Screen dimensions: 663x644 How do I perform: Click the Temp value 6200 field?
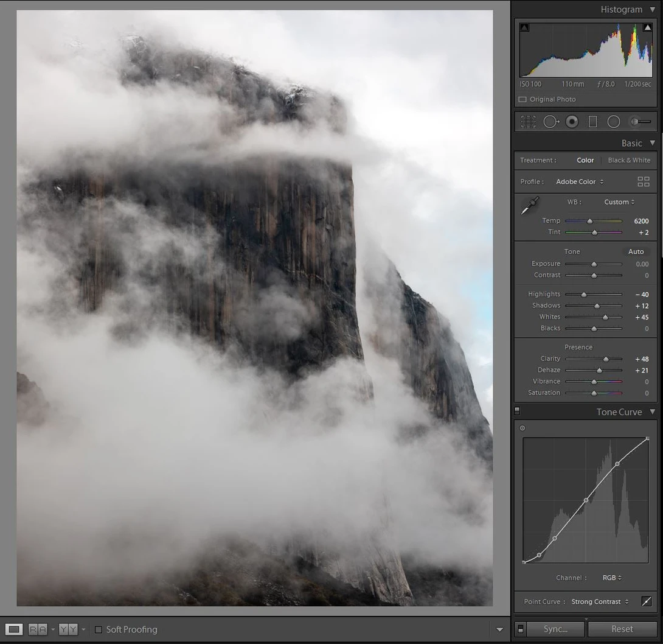[x=641, y=221]
